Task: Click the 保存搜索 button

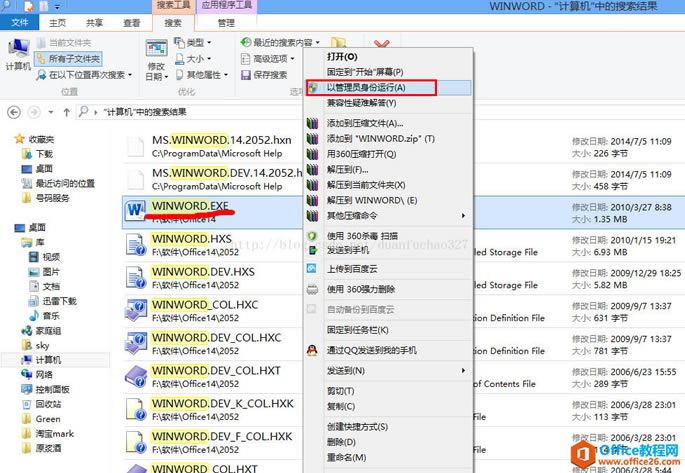Action: click(264, 75)
